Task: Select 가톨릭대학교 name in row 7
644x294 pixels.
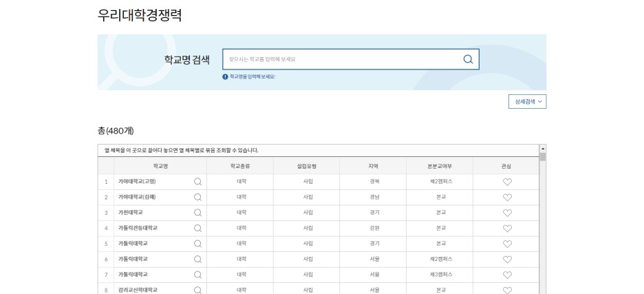Action: (x=133, y=274)
